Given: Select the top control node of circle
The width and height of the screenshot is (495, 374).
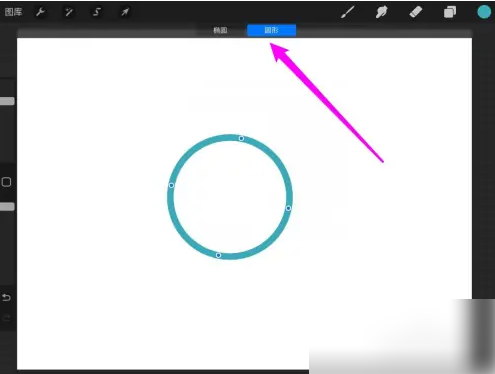Looking at the screenshot, I should [x=241, y=138].
